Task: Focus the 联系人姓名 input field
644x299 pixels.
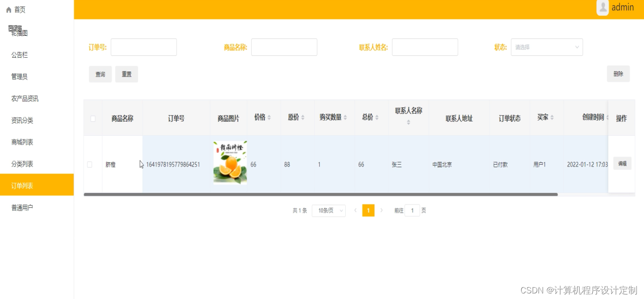Action: pos(425,47)
